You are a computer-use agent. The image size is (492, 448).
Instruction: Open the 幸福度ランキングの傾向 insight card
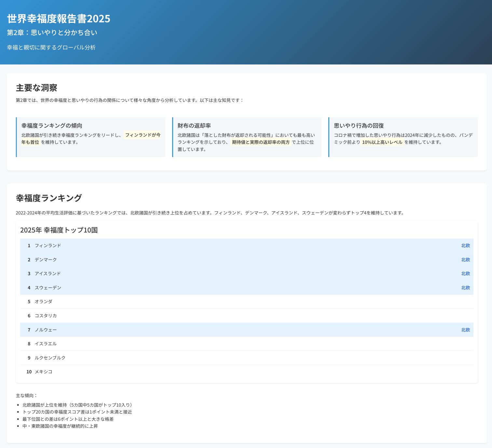click(x=90, y=137)
